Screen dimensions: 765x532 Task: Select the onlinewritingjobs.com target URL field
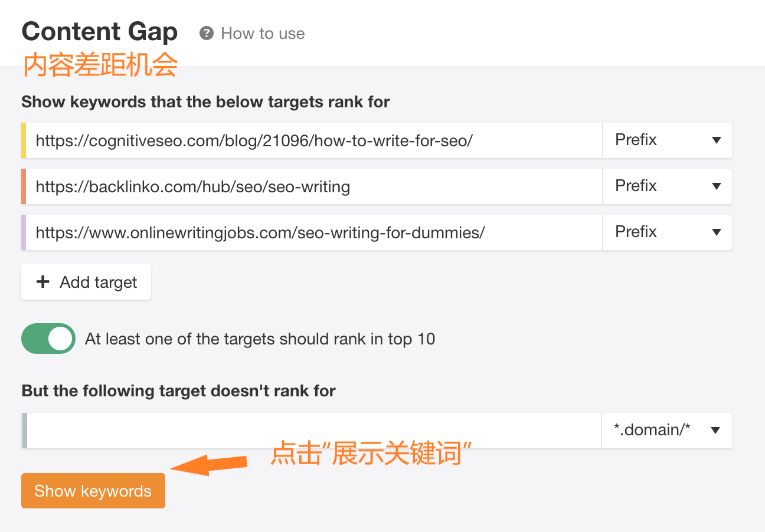pyautogui.click(x=313, y=232)
